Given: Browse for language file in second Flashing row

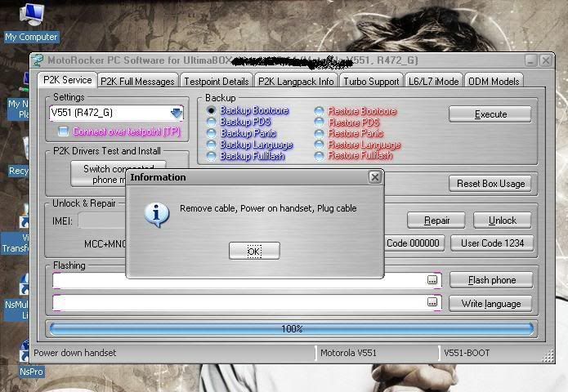Looking at the screenshot, I should [432, 302].
